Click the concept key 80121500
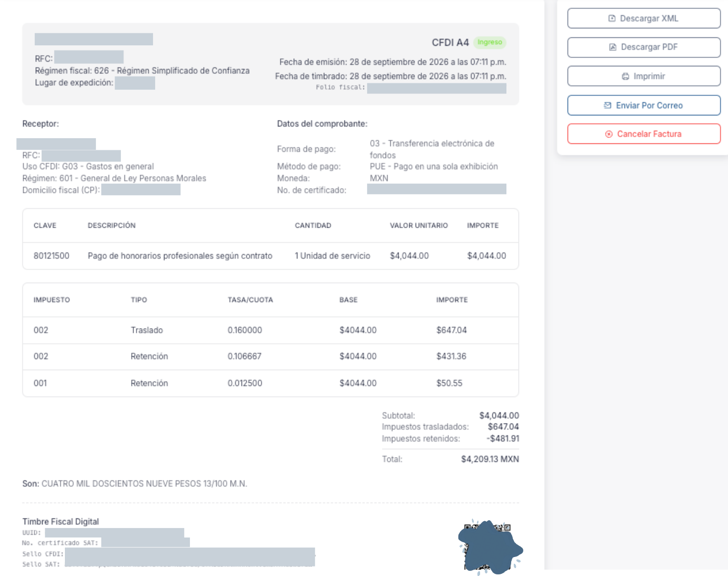The height and width of the screenshot is (576, 728). coord(52,256)
